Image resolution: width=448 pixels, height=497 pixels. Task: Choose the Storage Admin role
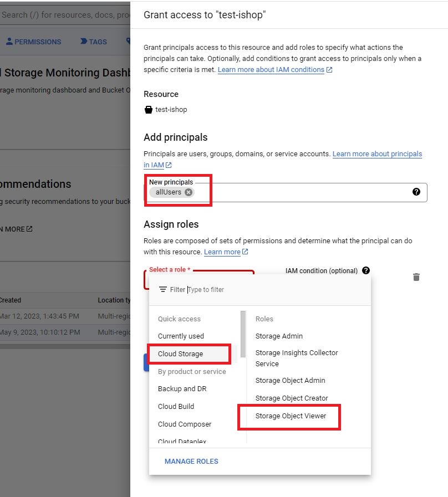point(279,336)
